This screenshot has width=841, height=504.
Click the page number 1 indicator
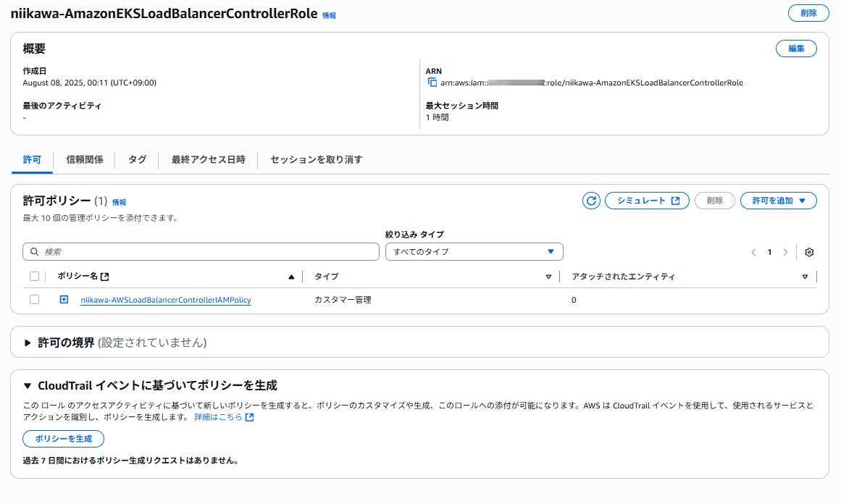tap(769, 252)
